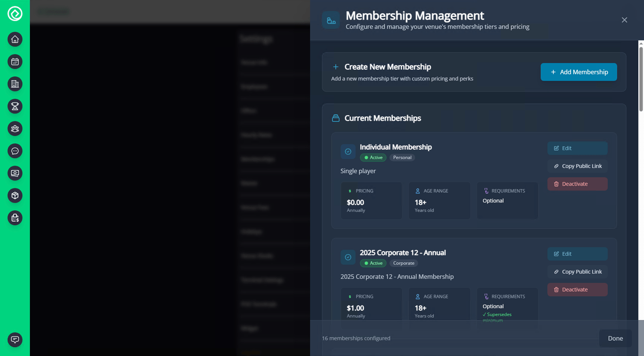Toggle the Active badge on 2025 Corporate membership

pyautogui.click(x=373, y=263)
